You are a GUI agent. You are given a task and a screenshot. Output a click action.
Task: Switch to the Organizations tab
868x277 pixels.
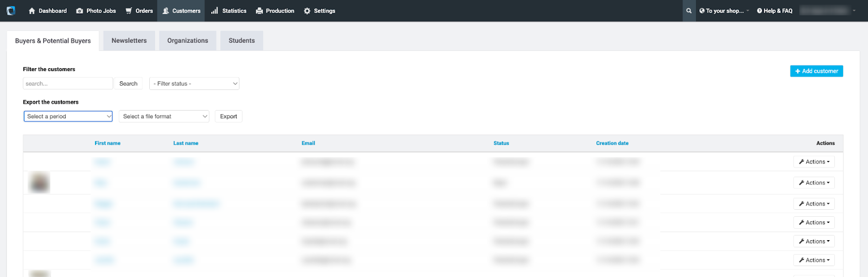tap(188, 41)
